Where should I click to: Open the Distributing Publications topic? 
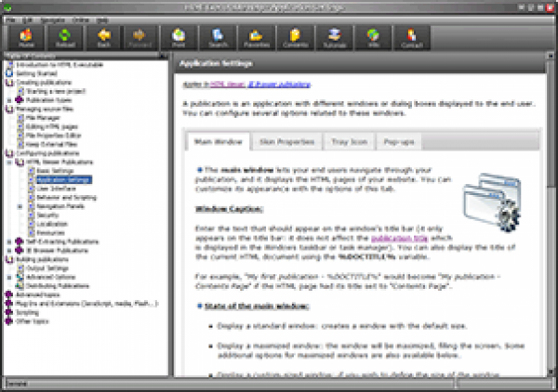[x=58, y=286]
